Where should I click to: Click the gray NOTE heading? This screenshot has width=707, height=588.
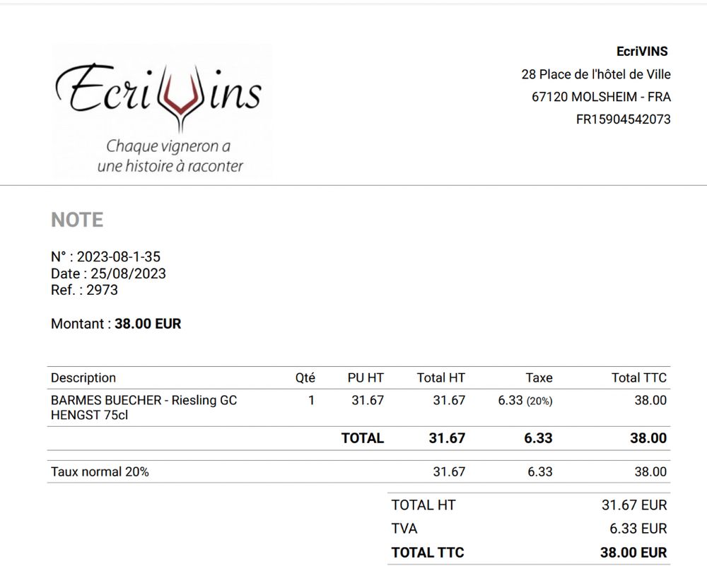coord(77,220)
